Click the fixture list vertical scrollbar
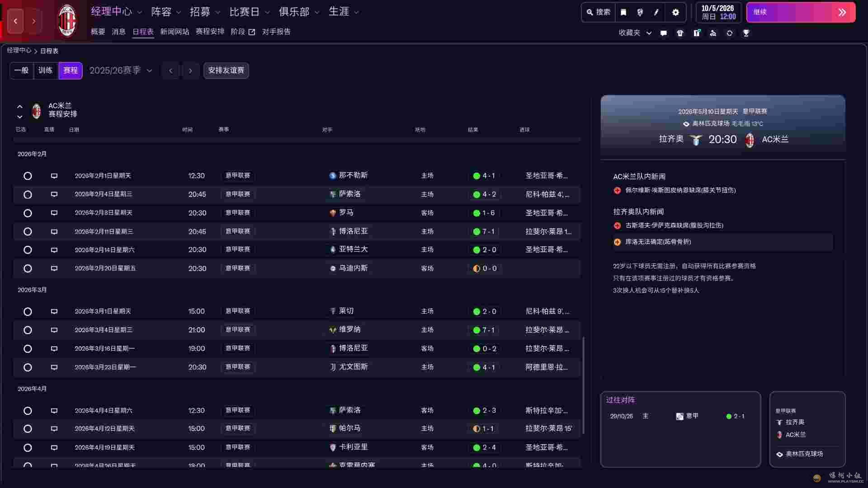This screenshot has height=488, width=868. tap(583, 384)
